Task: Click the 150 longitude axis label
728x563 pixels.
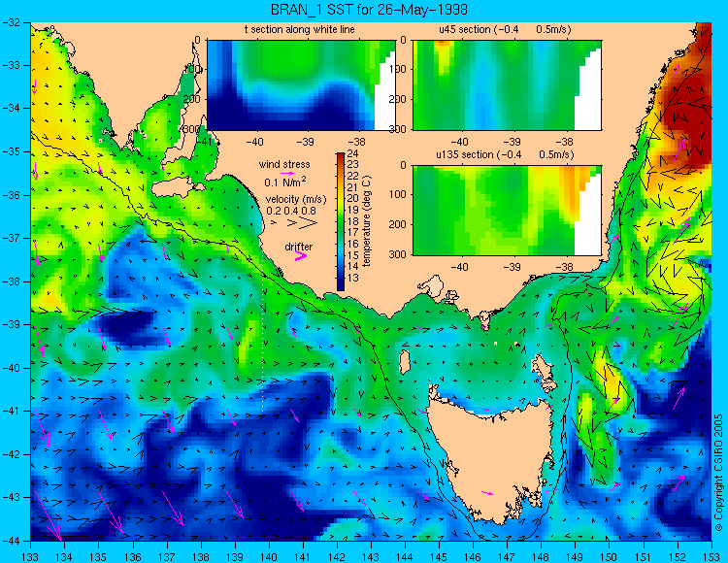Action: (610, 555)
